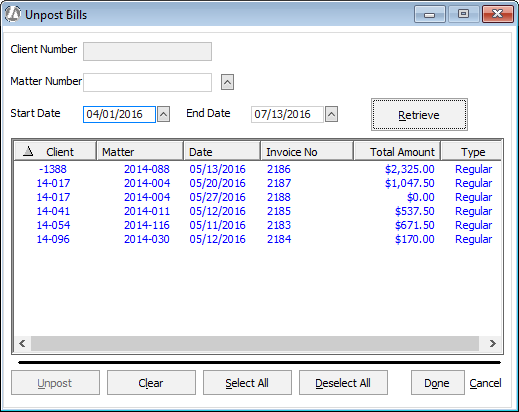Click the Clear button
The height and width of the screenshot is (412, 519).
click(x=151, y=383)
